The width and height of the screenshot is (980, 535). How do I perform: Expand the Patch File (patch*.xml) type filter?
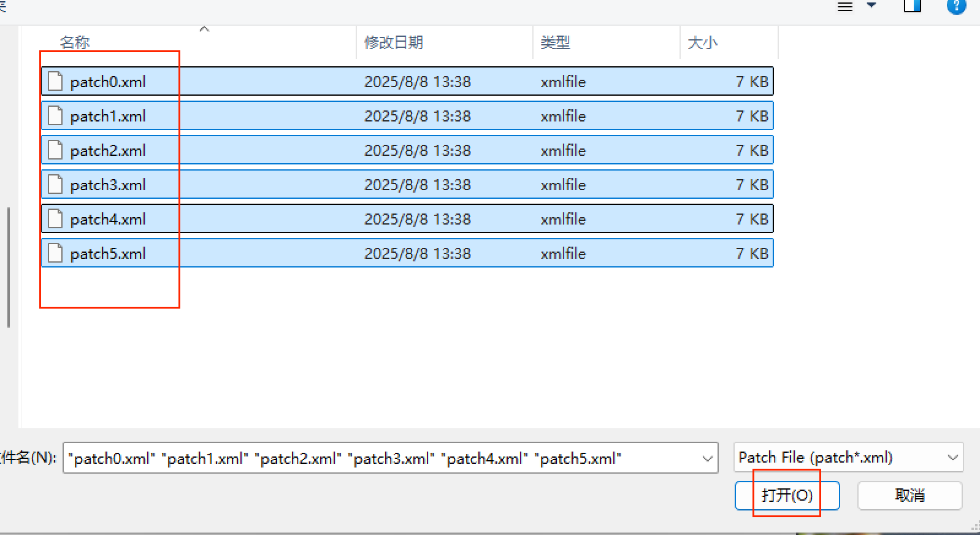tap(952, 458)
